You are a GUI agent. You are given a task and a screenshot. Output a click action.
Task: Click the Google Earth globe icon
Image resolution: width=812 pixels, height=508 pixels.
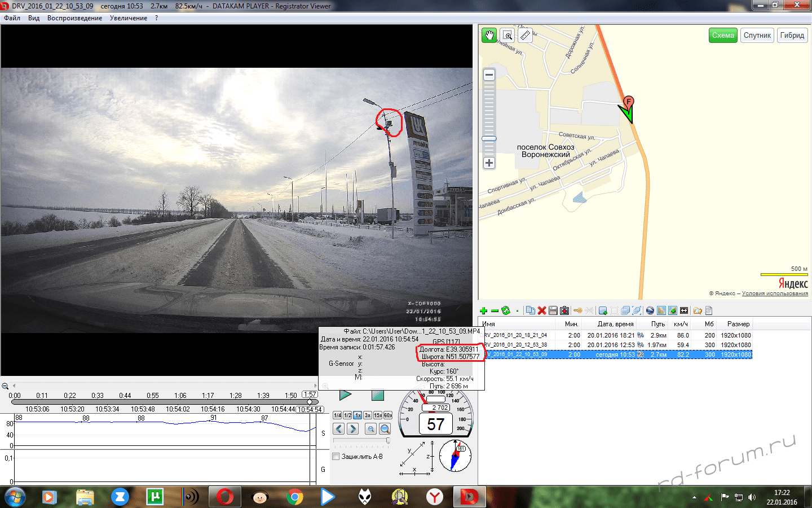pos(650,310)
